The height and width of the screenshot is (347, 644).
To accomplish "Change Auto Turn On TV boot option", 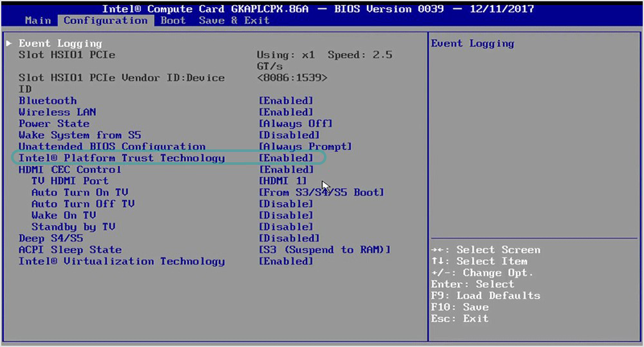I will (321, 192).
